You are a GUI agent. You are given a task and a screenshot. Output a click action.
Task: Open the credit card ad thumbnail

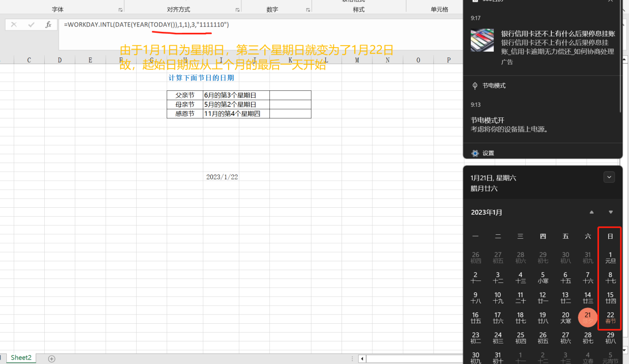(482, 40)
